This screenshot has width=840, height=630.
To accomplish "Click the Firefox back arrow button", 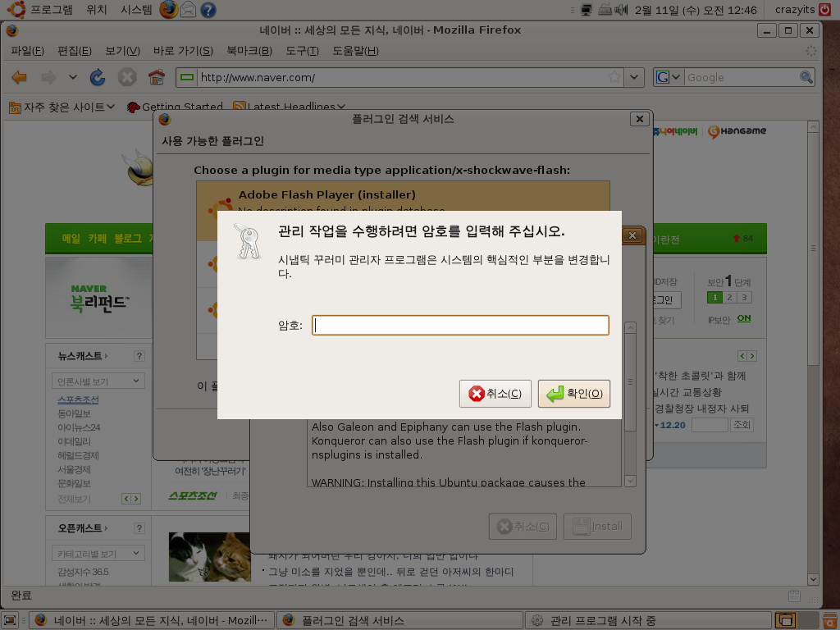I will (20, 78).
